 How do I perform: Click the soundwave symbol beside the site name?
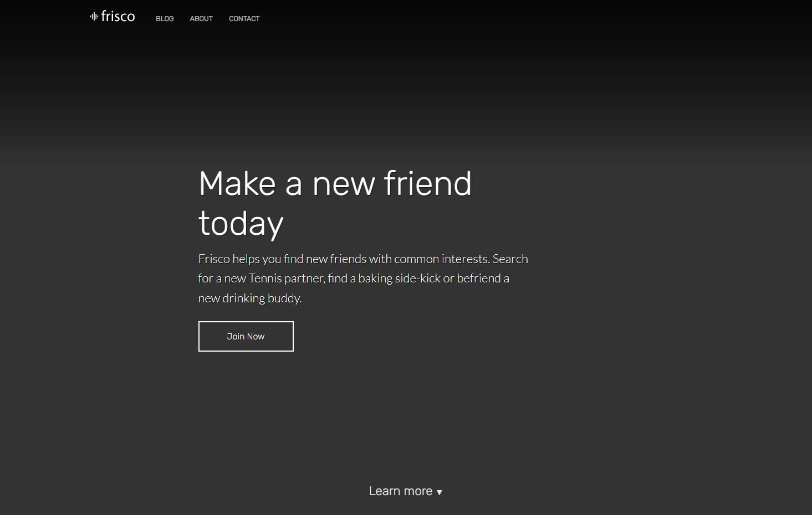(x=94, y=17)
